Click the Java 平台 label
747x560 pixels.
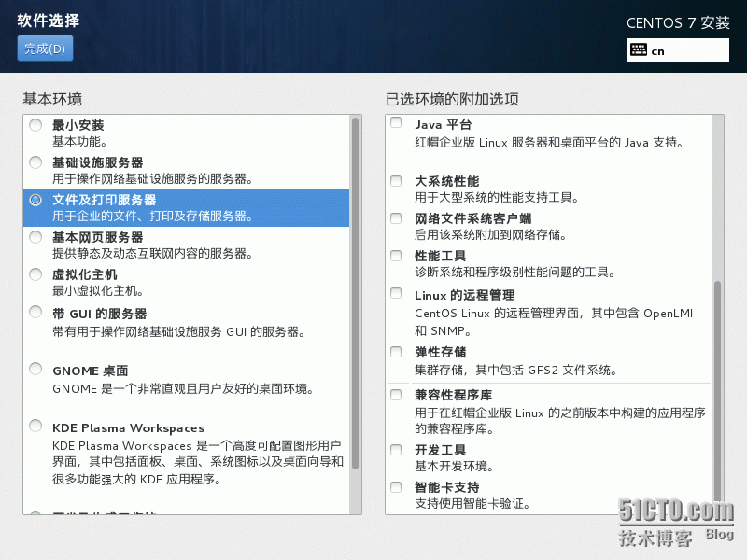[x=443, y=124]
